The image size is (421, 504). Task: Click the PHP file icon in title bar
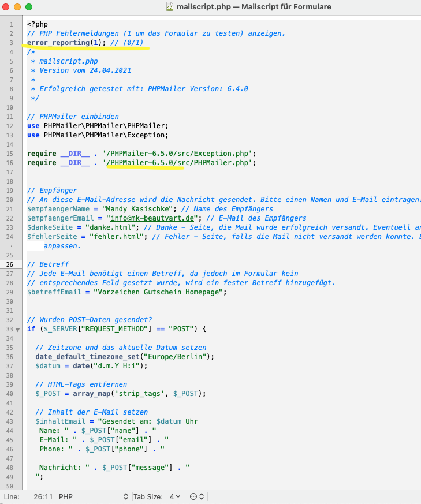pos(170,7)
